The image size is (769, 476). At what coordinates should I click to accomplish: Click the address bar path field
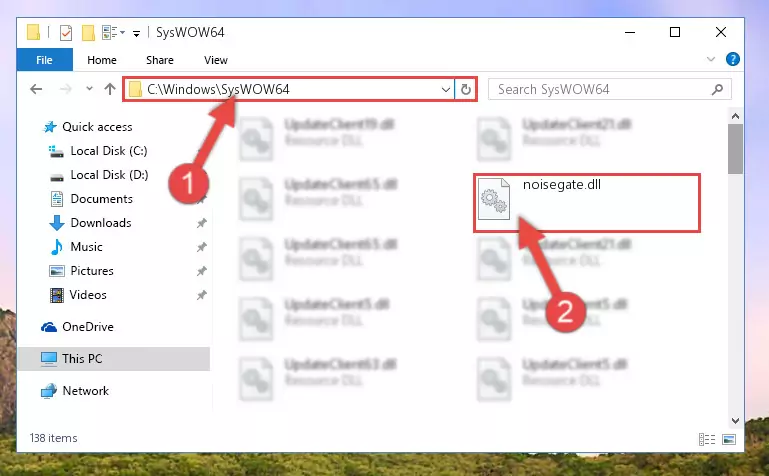(289, 89)
